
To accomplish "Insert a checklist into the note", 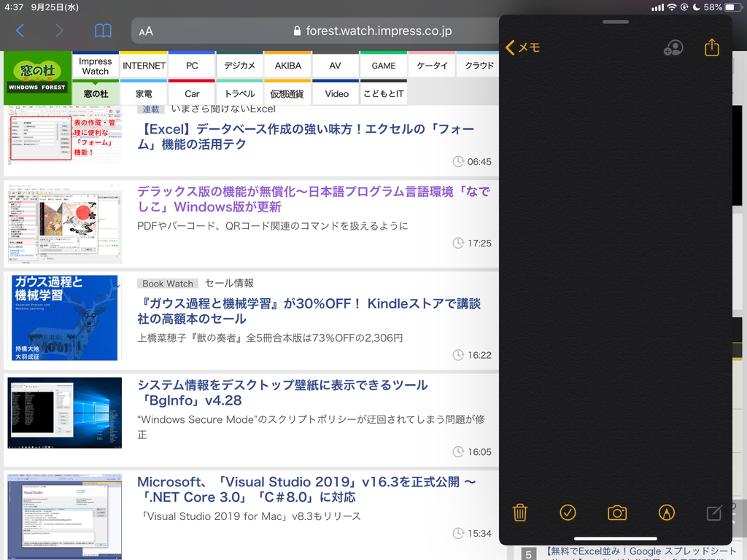I will tap(568, 513).
